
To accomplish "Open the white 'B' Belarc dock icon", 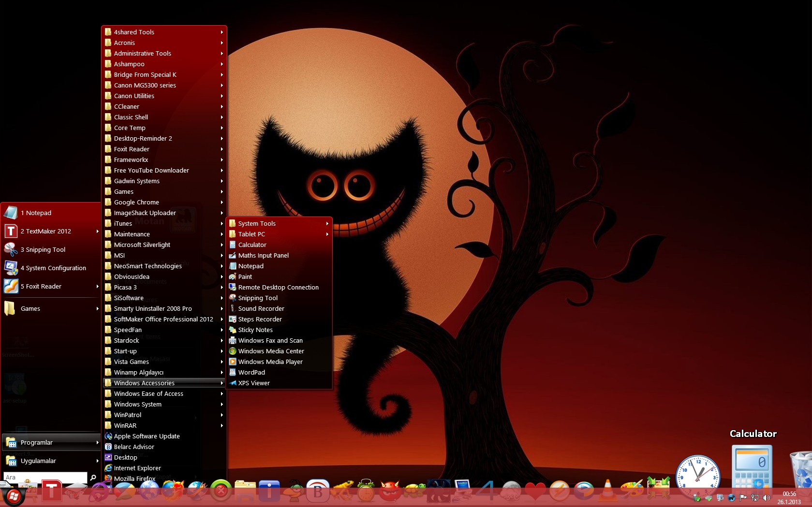I will (x=318, y=491).
